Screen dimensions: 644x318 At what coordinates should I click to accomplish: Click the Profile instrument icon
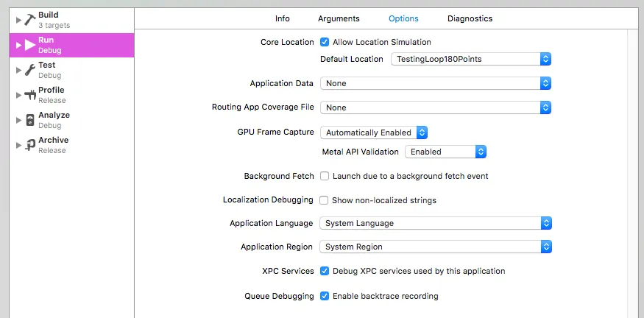(30, 95)
